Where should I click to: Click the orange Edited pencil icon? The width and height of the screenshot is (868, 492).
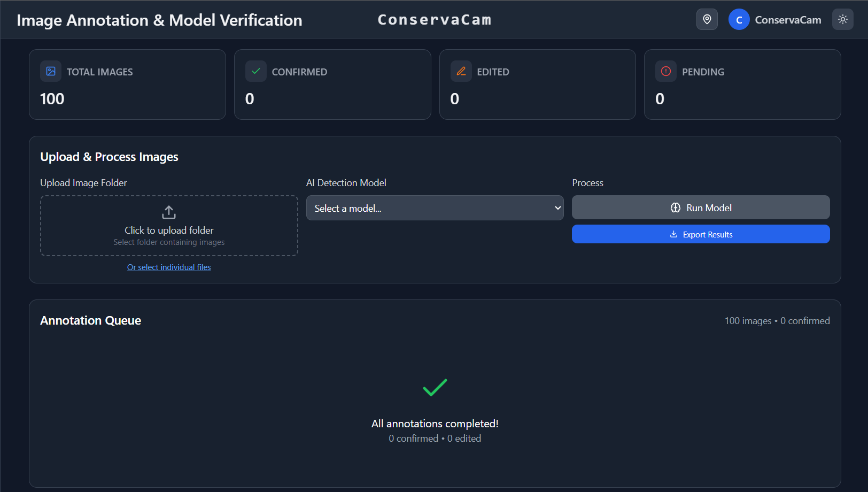tap(461, 71)
